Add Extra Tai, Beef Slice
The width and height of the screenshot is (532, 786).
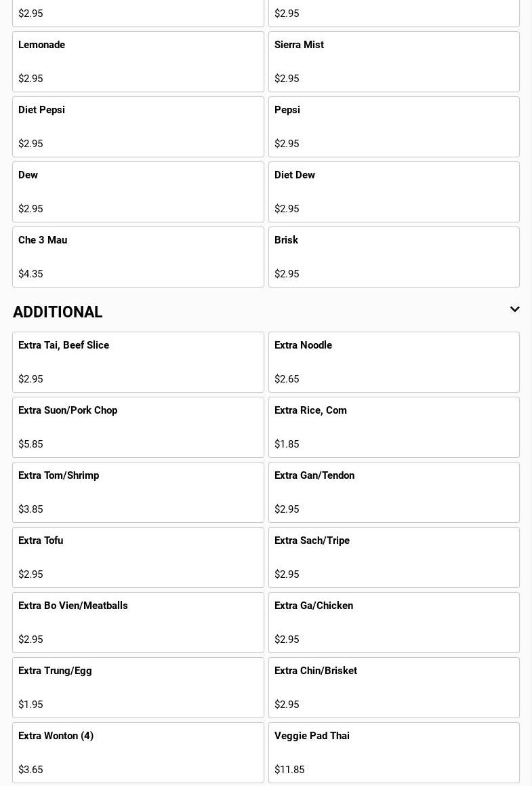(x=138, y=362)
